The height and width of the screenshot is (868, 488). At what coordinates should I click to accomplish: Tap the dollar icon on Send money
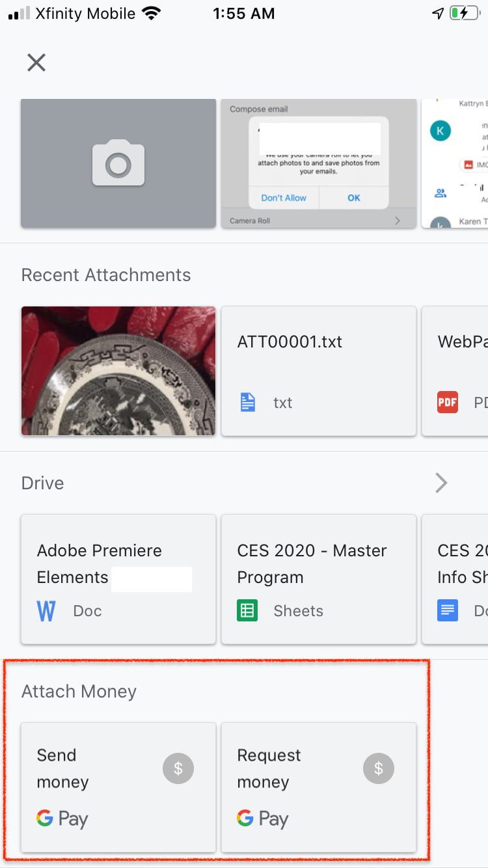[178, 768]
